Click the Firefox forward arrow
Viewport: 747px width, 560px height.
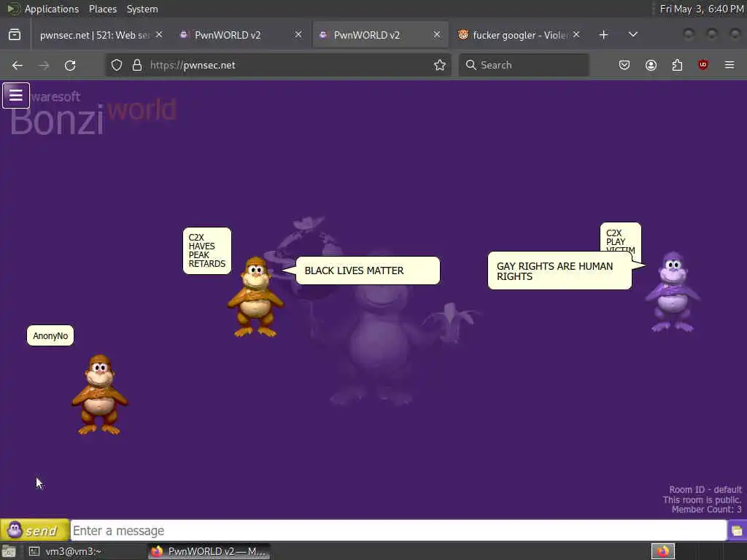44,65
